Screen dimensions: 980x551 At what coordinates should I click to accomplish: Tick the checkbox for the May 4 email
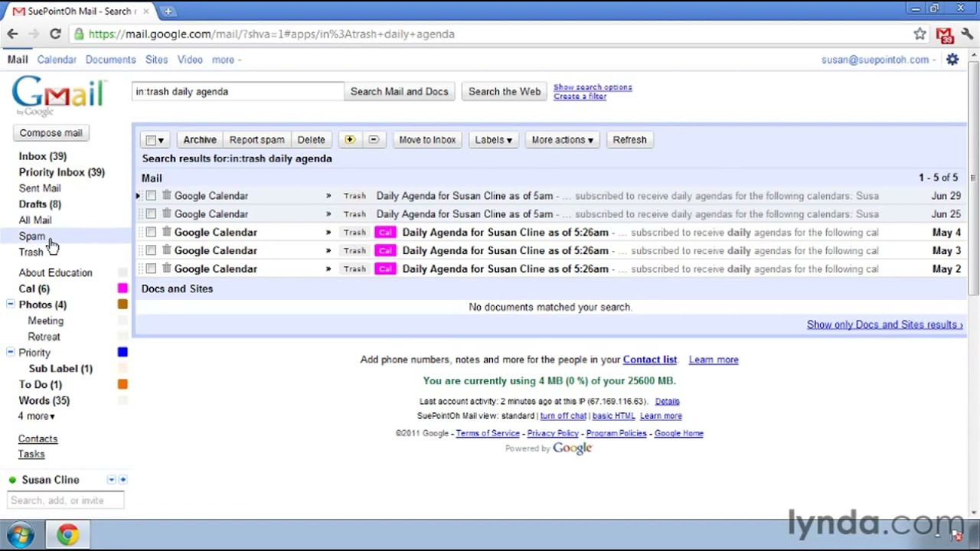pos(151,233)
